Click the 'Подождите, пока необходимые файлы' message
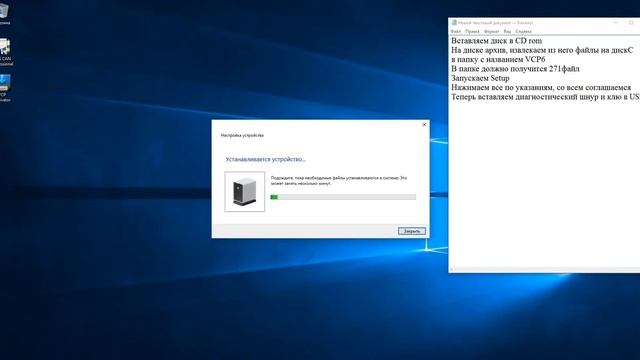This screenshot has height=360, width=640. click(x=339, y=181)
